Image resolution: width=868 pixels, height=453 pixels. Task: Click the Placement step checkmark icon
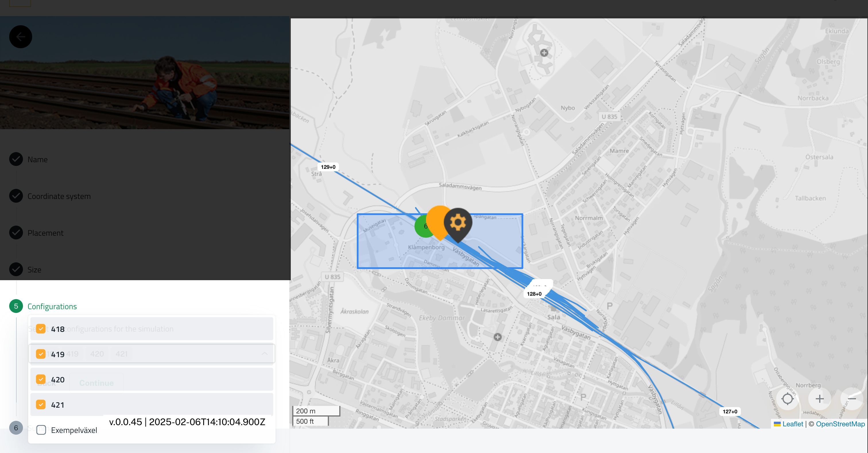[x=16, y=233]
